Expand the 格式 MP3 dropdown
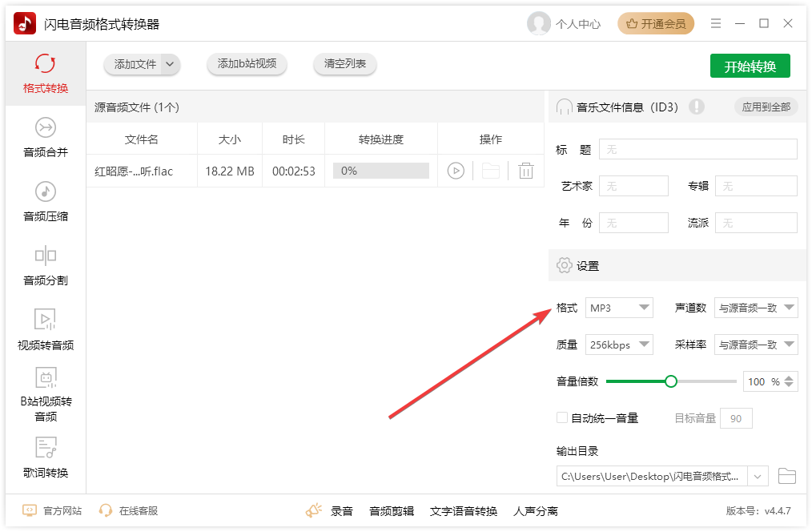 620,308
